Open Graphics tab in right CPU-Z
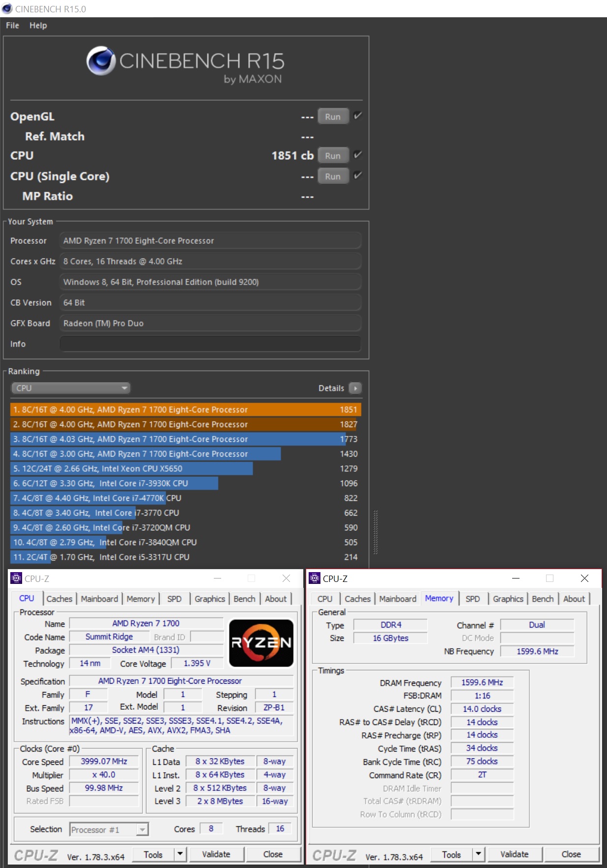 (x=508, y=599)
